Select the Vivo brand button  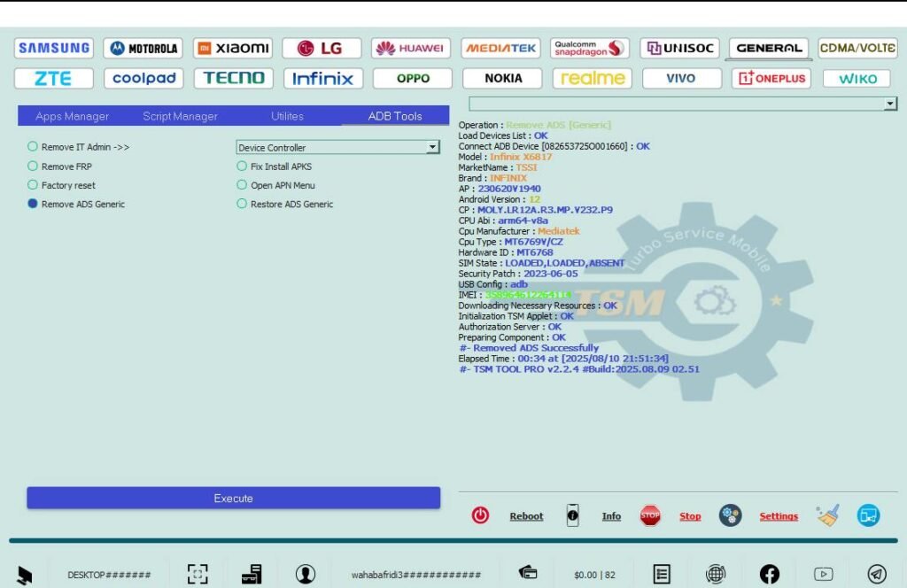pos(681,78)
